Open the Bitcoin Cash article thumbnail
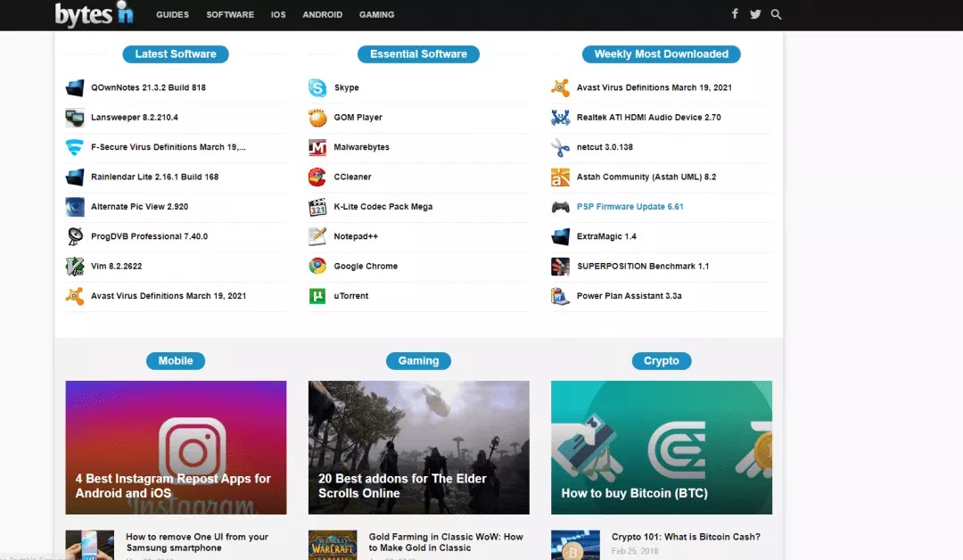963x560 pixels. pos(575,545)
